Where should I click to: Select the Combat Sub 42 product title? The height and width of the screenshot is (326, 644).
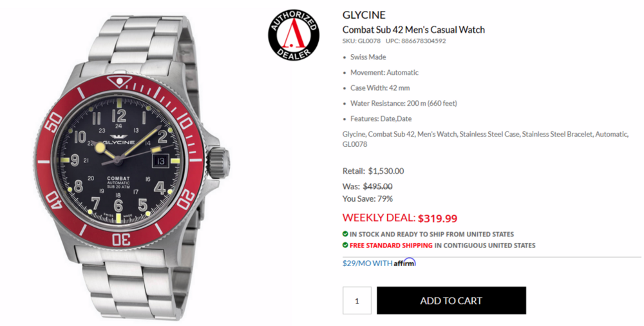[x=413, y=30]
